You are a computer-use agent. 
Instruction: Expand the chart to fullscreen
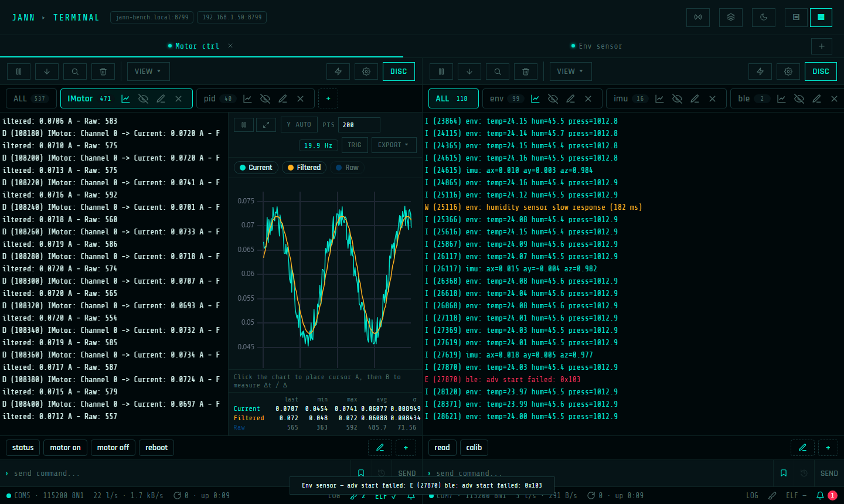coord(266,125)
